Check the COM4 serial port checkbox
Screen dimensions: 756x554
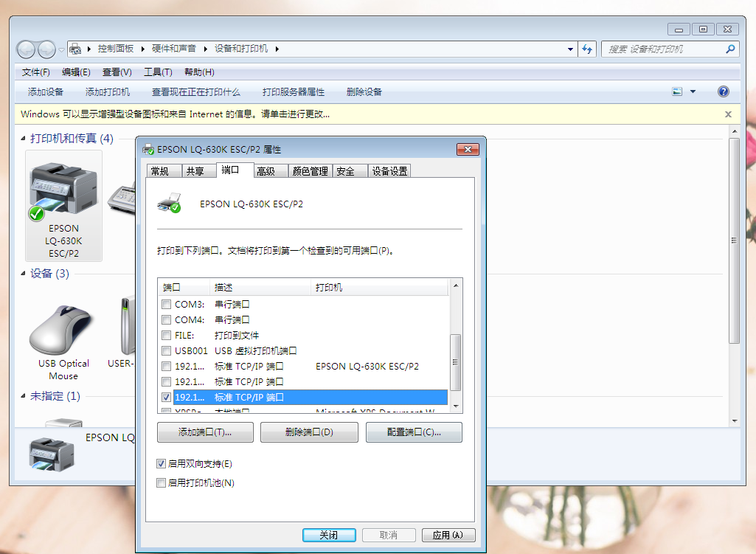coord(167,319)
